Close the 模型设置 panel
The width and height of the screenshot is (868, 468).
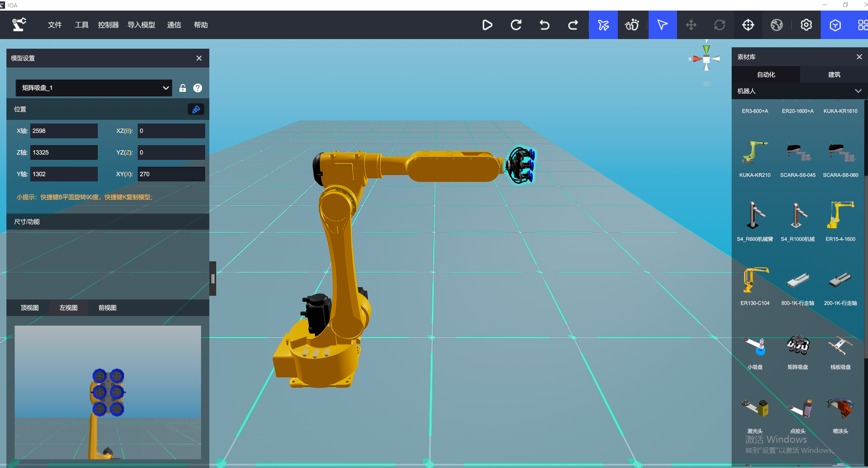199,58
